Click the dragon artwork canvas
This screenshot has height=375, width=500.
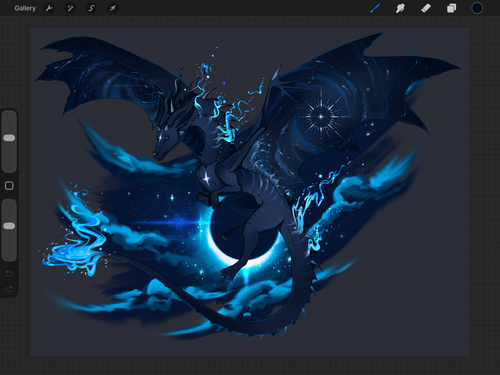[x=249, y=192]
